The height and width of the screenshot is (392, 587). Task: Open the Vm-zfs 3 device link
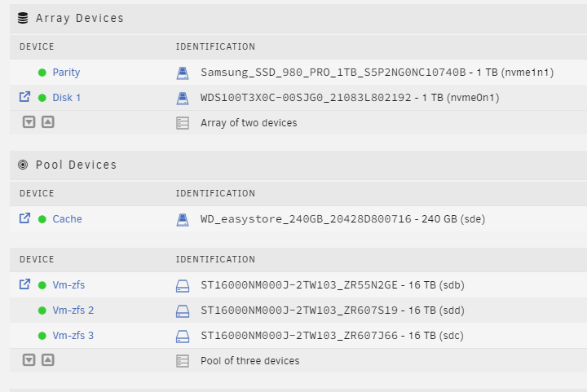pyautogui.click(x=73, y=336)
